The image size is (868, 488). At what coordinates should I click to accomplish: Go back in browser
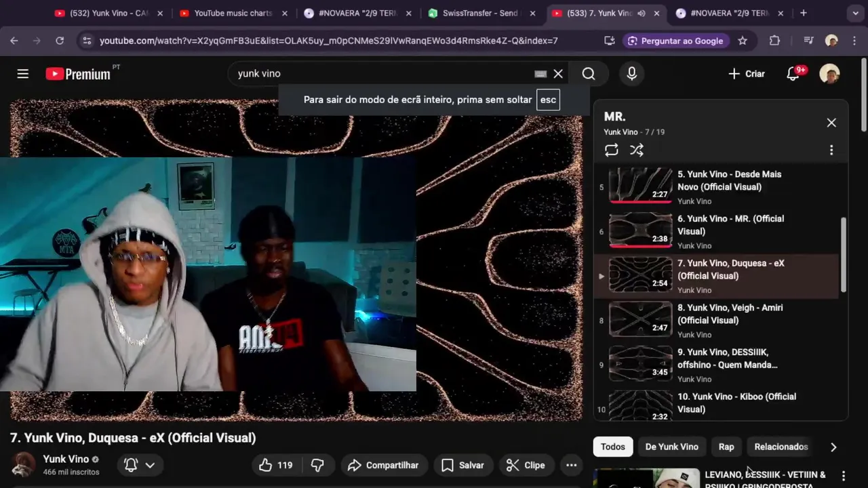(14, 41)
